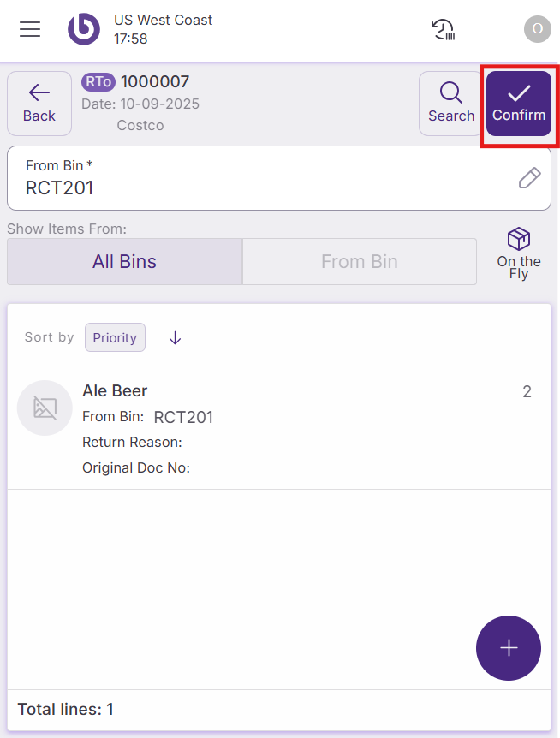Click the From Bin RCT201 field

[x=257, y=178]
